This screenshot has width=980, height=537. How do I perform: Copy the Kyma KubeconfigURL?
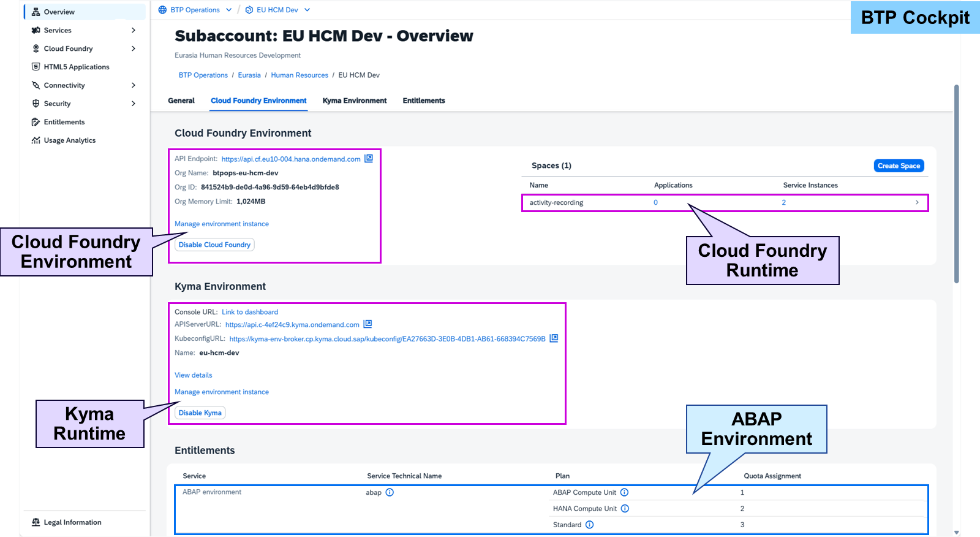click(554, 338)
